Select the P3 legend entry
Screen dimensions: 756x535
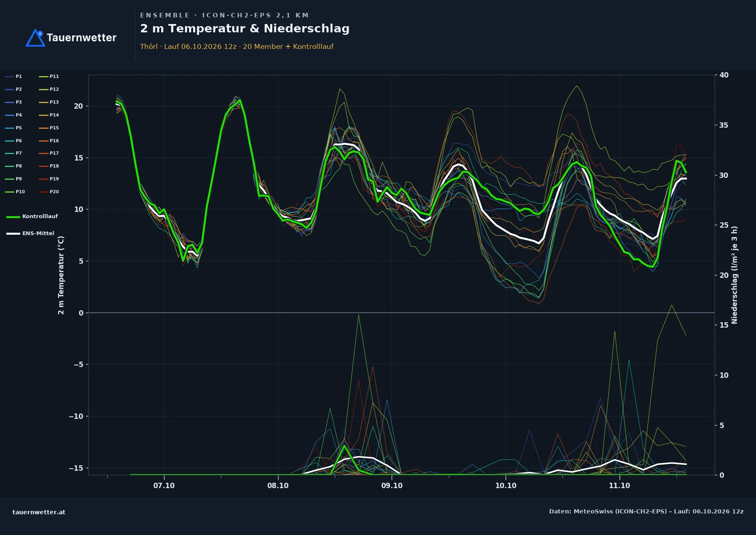[14, 102]
